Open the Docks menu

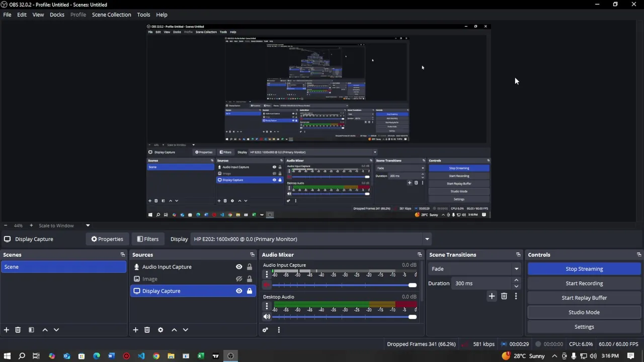(x=57, y=15)
